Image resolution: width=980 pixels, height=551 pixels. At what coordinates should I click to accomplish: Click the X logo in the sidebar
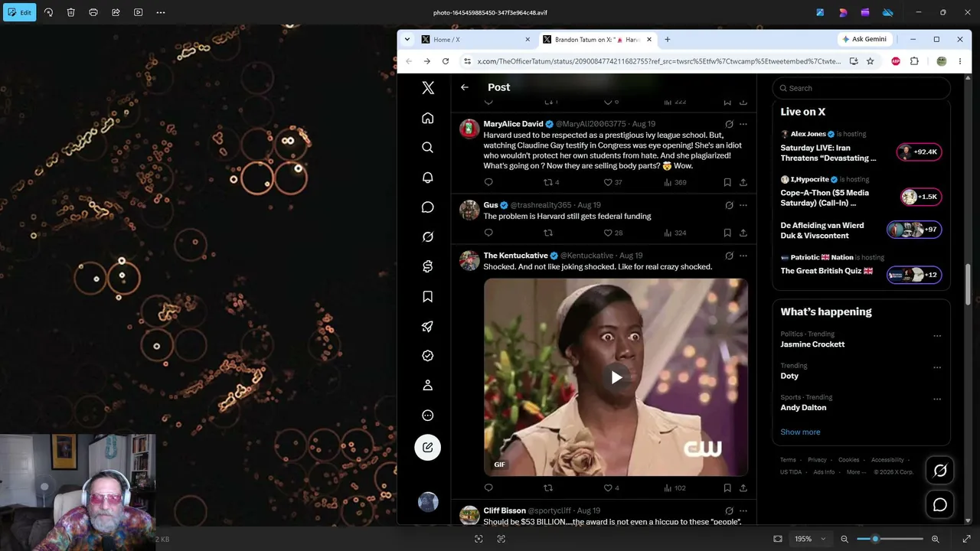pyautogui.click(x=428, y=88)
